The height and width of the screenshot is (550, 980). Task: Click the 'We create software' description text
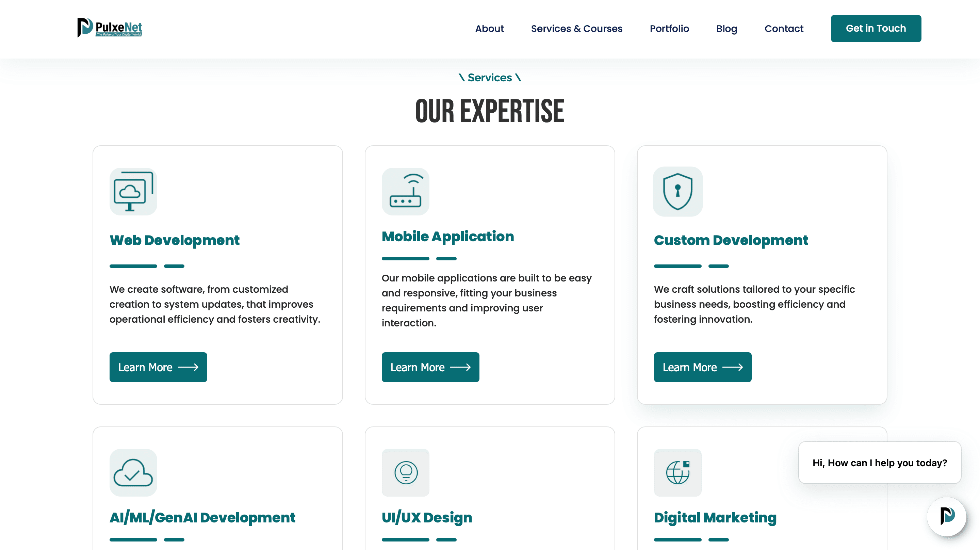point(215,304)
